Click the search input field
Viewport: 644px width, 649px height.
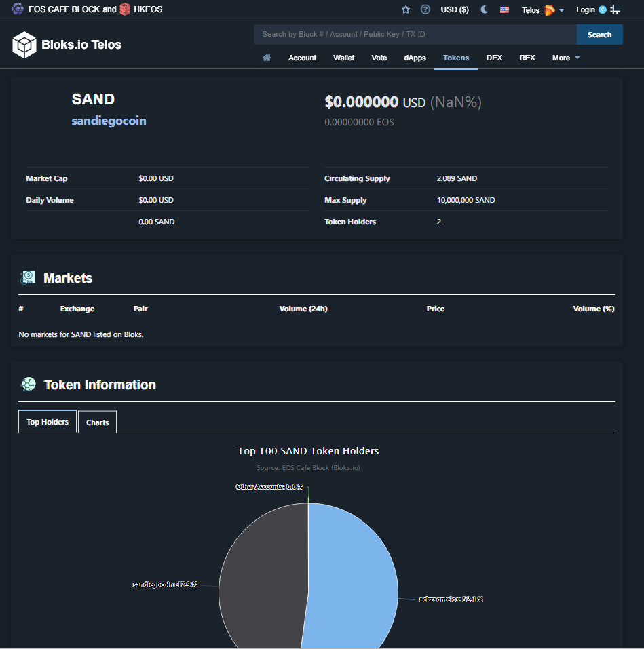(415, 35)
